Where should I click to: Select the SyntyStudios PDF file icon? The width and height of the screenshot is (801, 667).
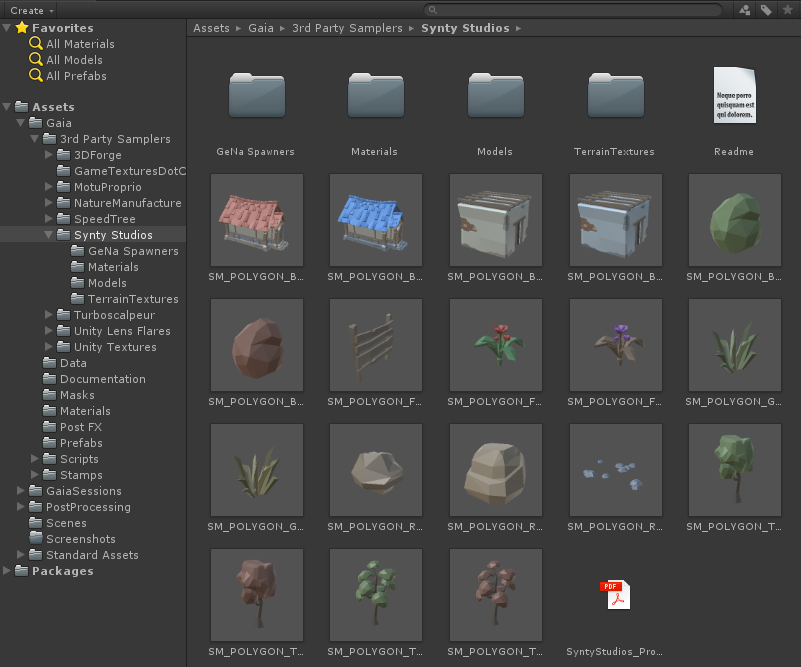(x=614, y=596)
